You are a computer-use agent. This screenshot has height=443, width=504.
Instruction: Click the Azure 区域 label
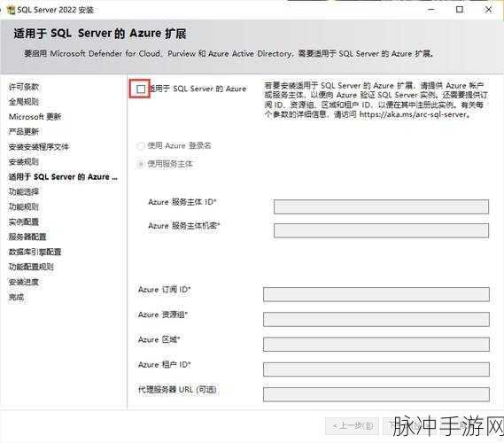[x=159, y=340]
